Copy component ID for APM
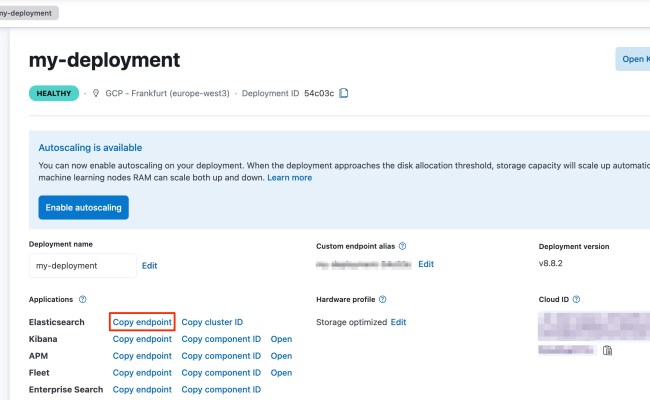This screenshot has height=400, width=650. point(221,356)
